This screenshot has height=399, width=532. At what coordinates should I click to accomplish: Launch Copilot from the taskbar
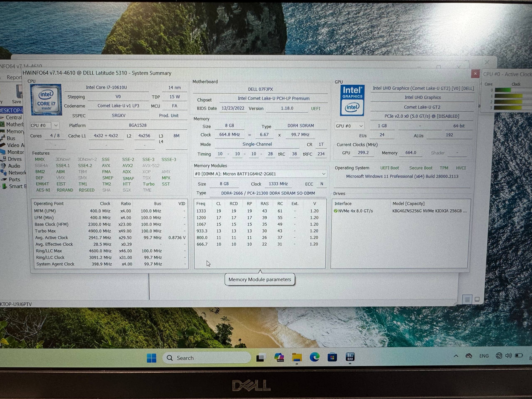click(x=279, y=358)
